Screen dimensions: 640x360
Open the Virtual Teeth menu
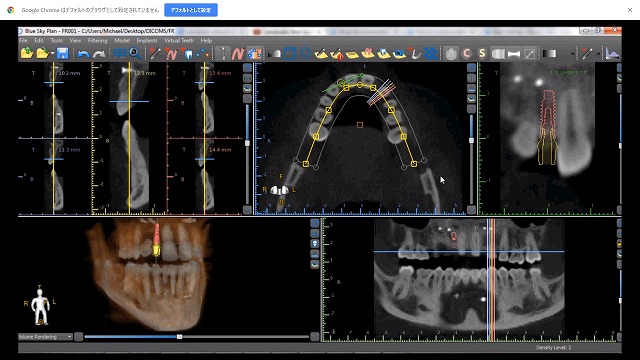point(179,40)
